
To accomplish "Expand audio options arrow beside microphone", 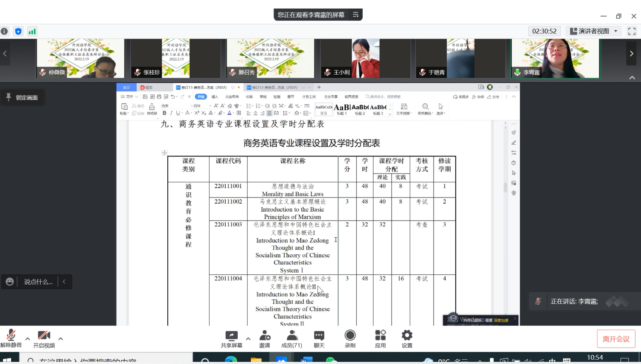I will click(28, 338).
